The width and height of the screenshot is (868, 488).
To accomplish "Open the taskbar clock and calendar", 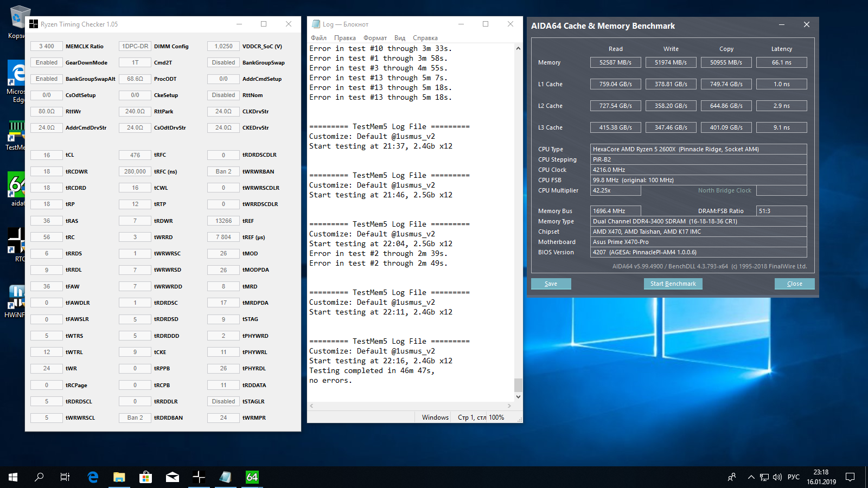I will click(821, 477).
